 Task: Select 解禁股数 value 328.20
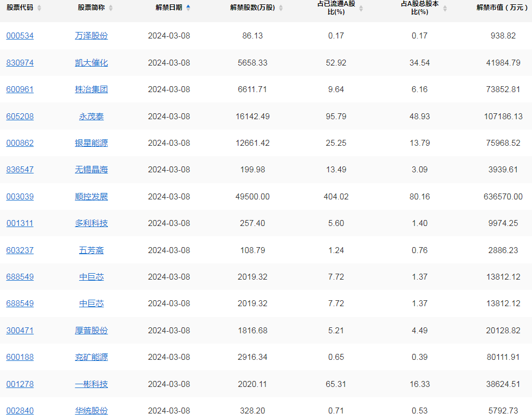click(252, 410)
